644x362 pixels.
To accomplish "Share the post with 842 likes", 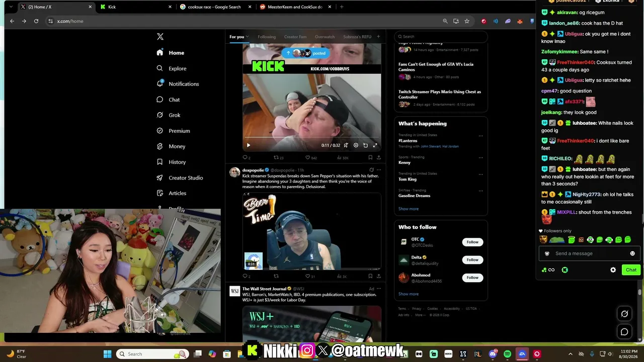I will 378,158.
